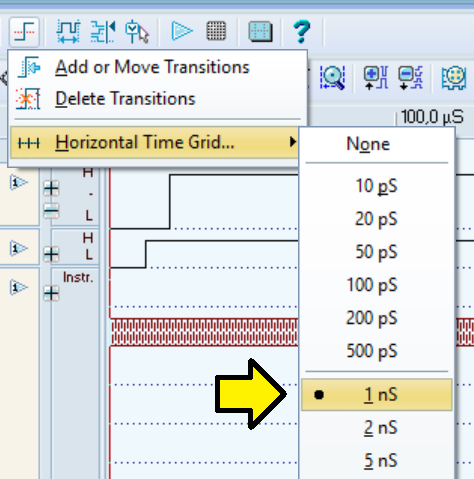This screenshot has height=479, width=474.
Task: Click the waveform with horizontal arrows icon
Action: (68, 32)
